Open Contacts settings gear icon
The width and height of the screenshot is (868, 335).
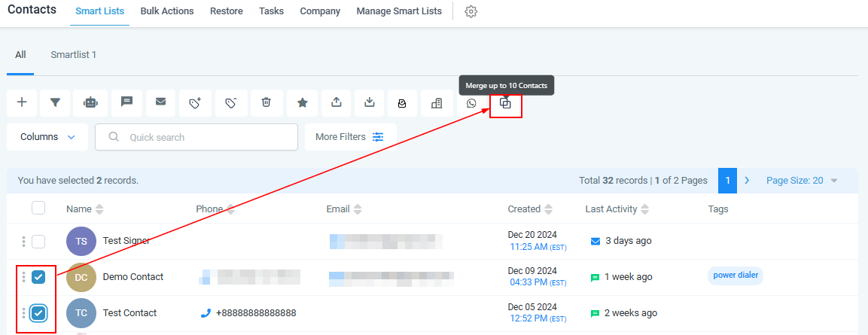471,11
